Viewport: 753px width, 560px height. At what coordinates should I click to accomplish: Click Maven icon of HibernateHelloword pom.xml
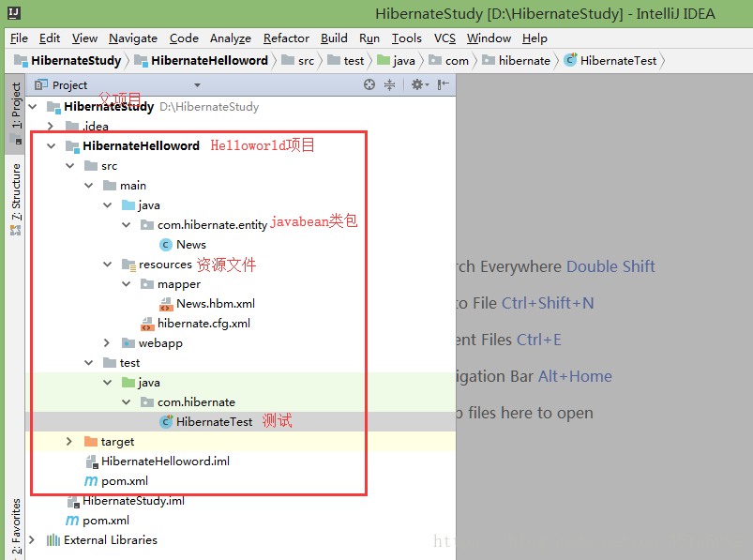tap(91, 481)
